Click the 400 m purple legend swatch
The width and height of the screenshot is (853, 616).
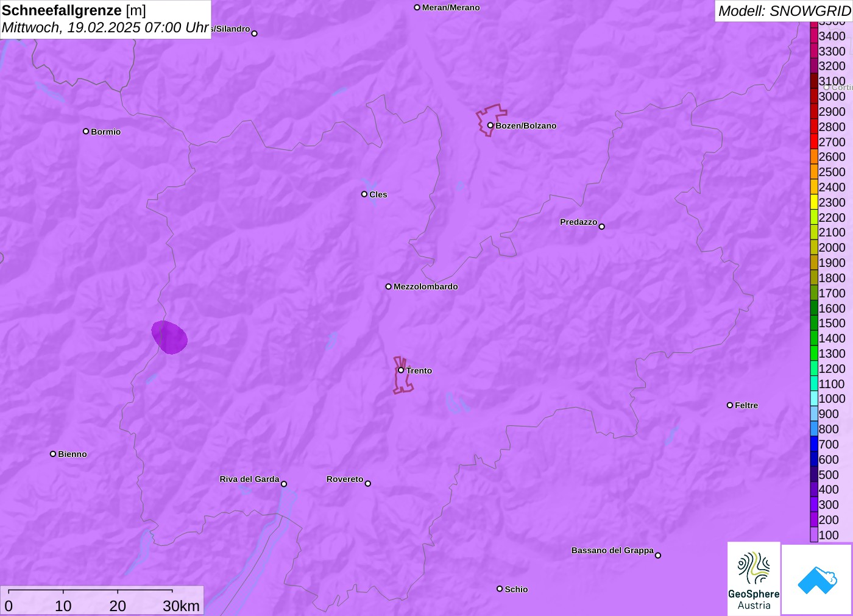[x=814, y=489]
